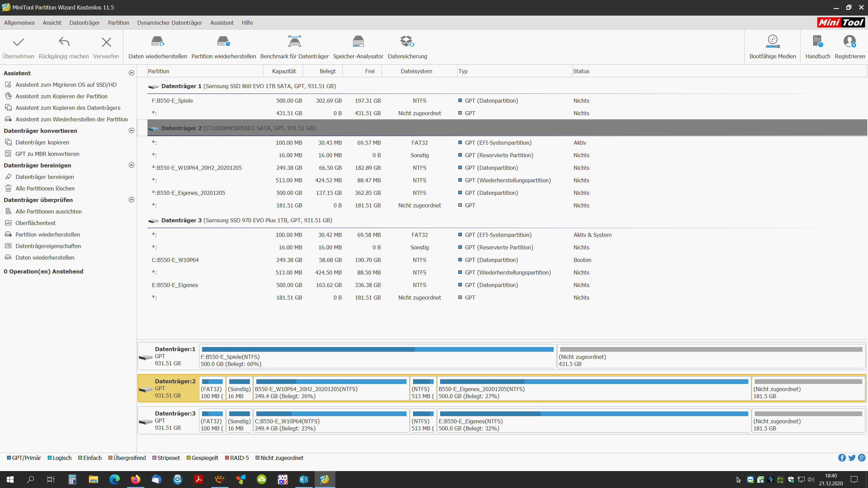Collapse the Datenträger bereinigen section
This screenshot has width=868, height=488.
tap(132, 165)
